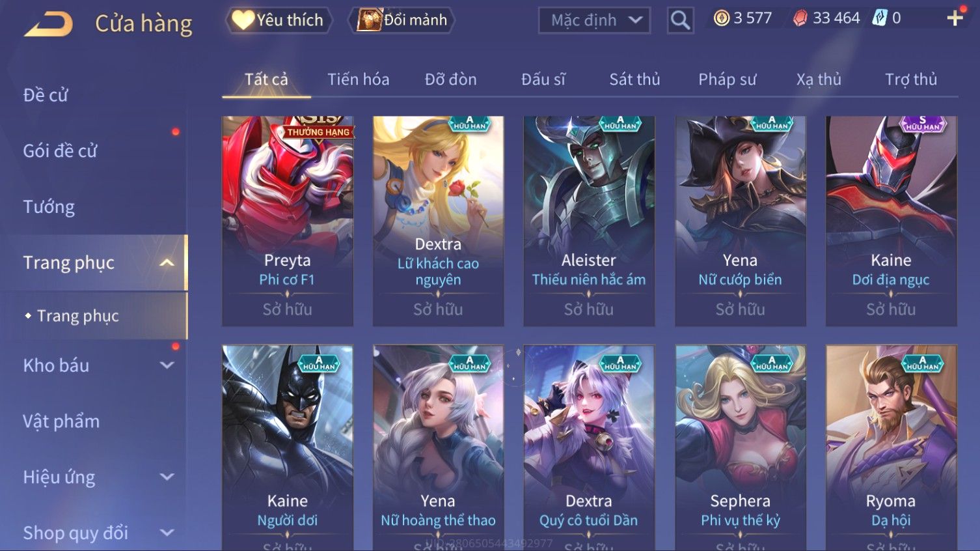
Task: Collapse the Trang phục sidebar section
Action: (167, 262)
